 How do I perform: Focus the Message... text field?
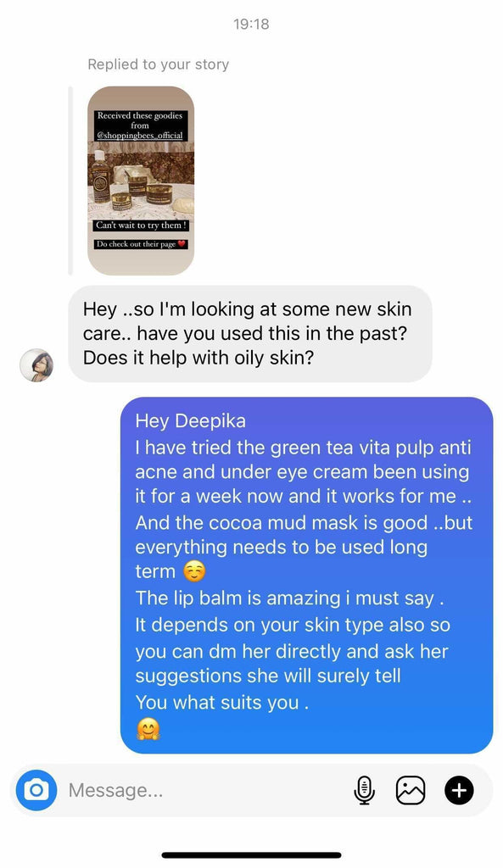(x=205, y=790)
